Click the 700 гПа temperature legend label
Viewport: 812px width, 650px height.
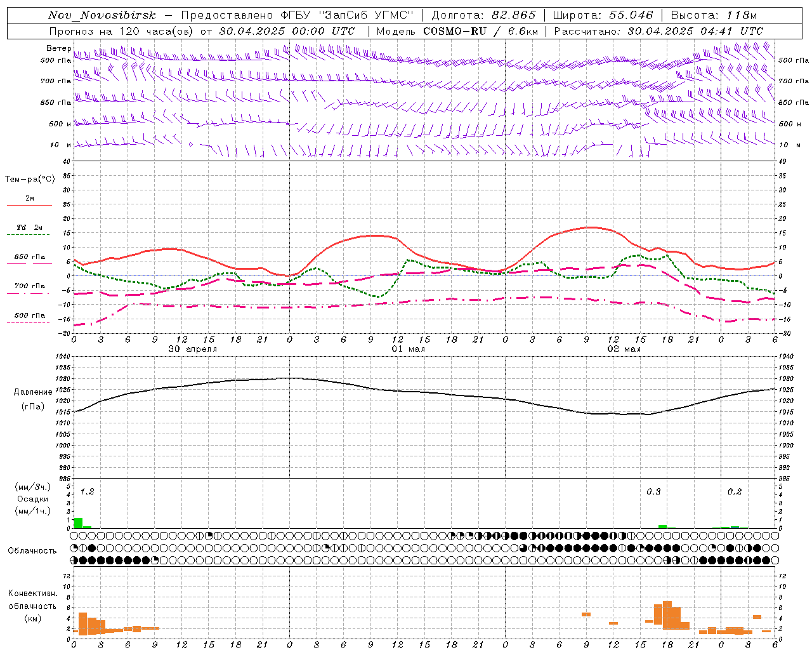point(30,286)
